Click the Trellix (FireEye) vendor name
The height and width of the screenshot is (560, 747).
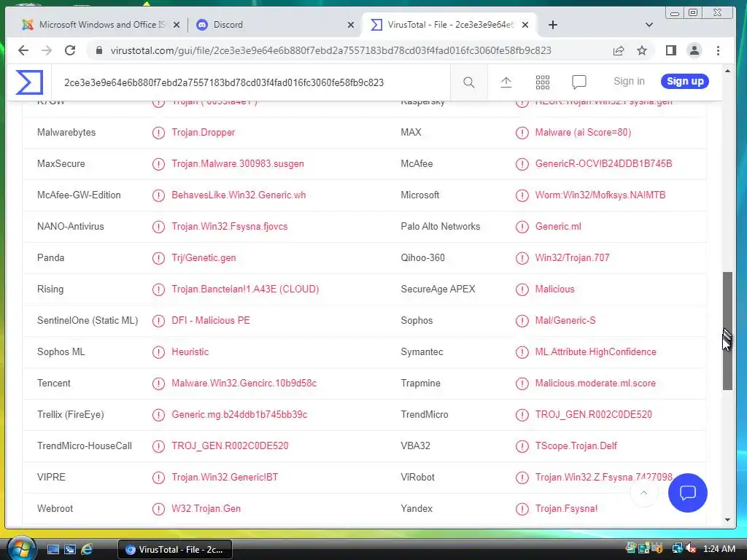point(71,415)
